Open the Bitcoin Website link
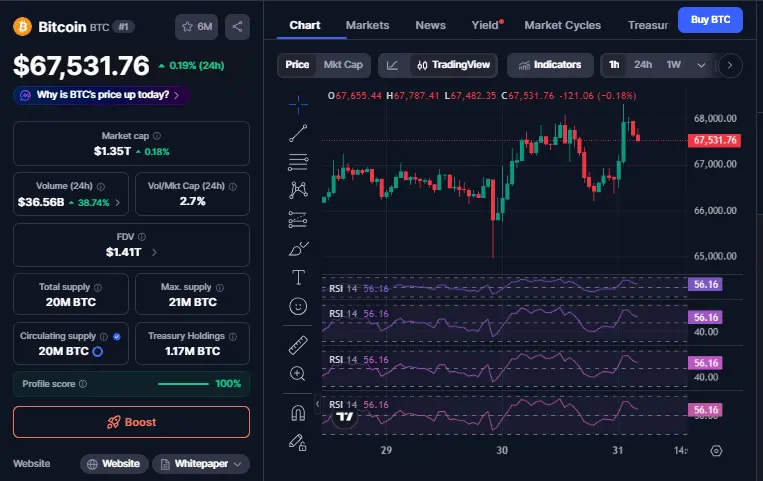 [x=115, y=464]
